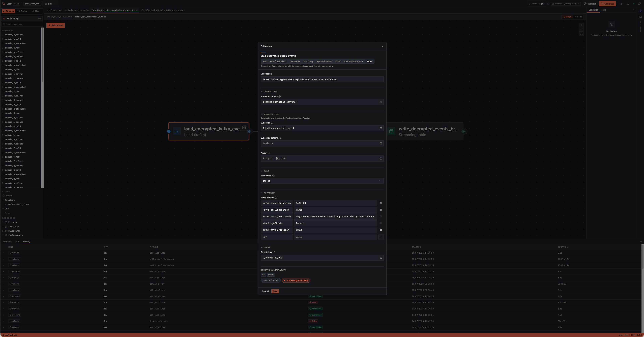Show info for Kafka options
Image resolution: width=644 pixels, height=337 pixels.
(276, 198)
